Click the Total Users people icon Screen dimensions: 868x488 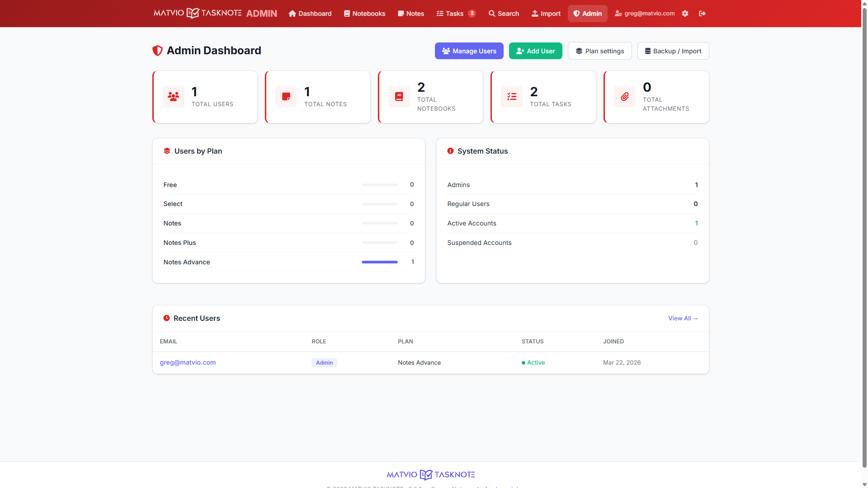[174, 96]
